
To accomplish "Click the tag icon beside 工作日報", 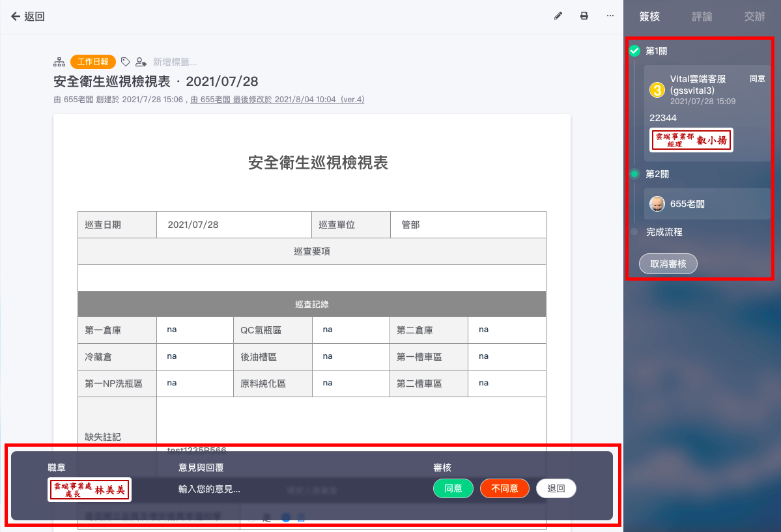I will coord(126,62).
